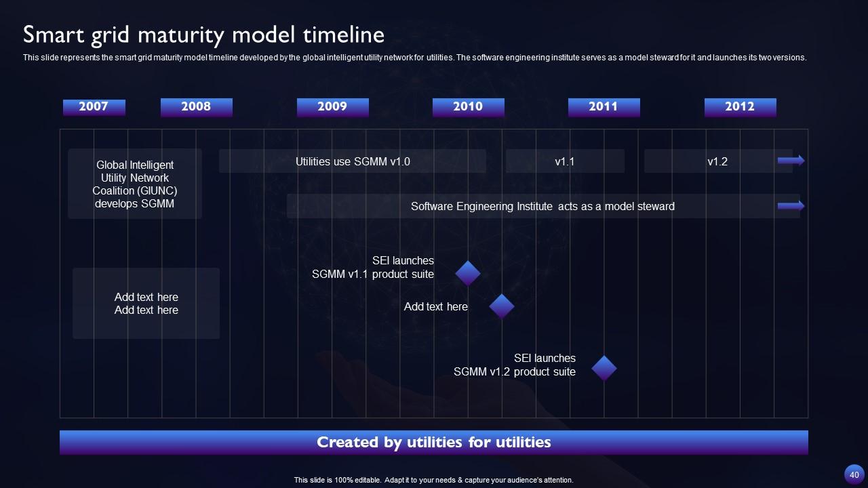Click the arrow icon ending the model steward bar
Screen dimensions: 868x488
point(791,205)
